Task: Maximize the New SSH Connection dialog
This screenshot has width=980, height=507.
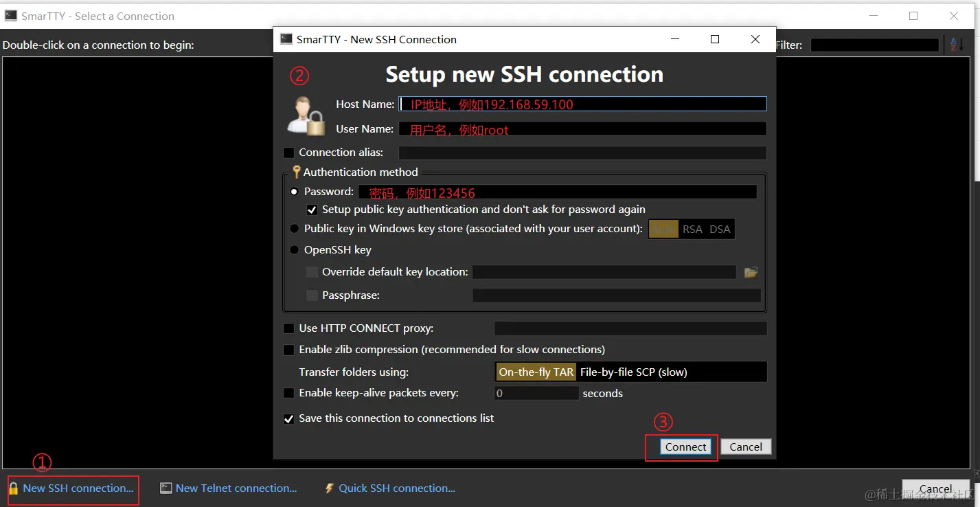Action: click(715, 40)
